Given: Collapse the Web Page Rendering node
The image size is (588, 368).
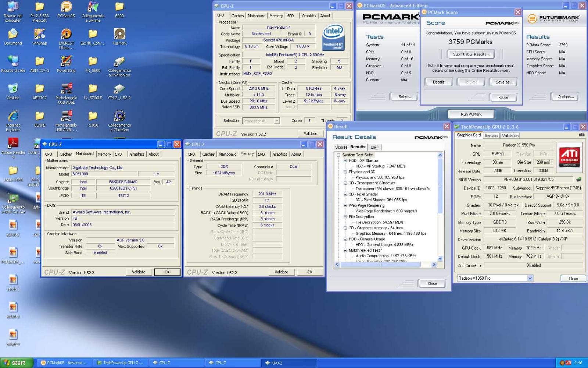Looking at the screenshot, I should [345, 205].
